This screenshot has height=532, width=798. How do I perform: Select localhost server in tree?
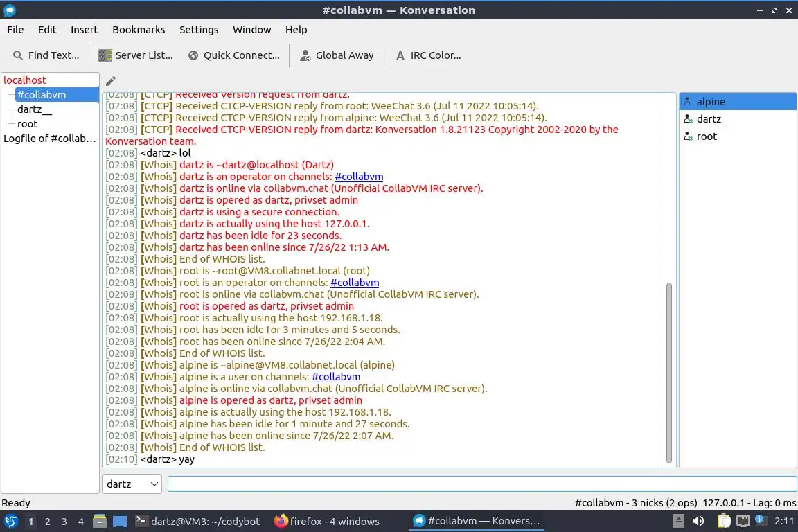point(24,80)
